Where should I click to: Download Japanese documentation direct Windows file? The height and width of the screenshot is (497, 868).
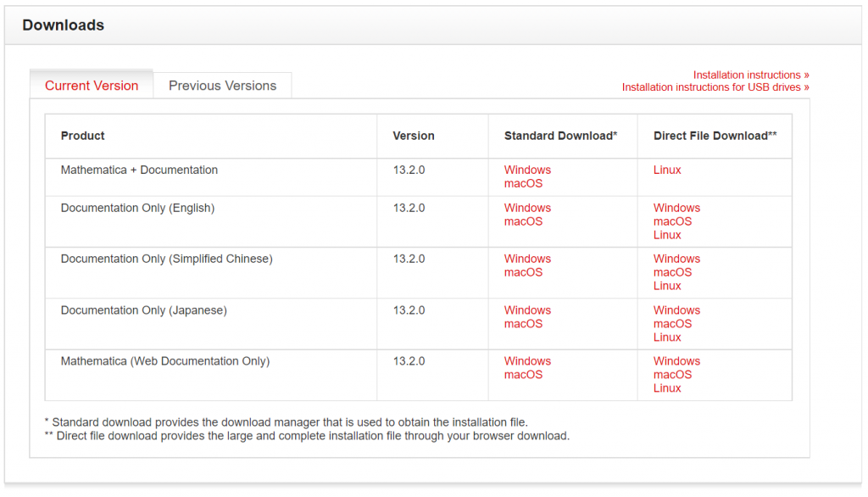coord(676,310)
